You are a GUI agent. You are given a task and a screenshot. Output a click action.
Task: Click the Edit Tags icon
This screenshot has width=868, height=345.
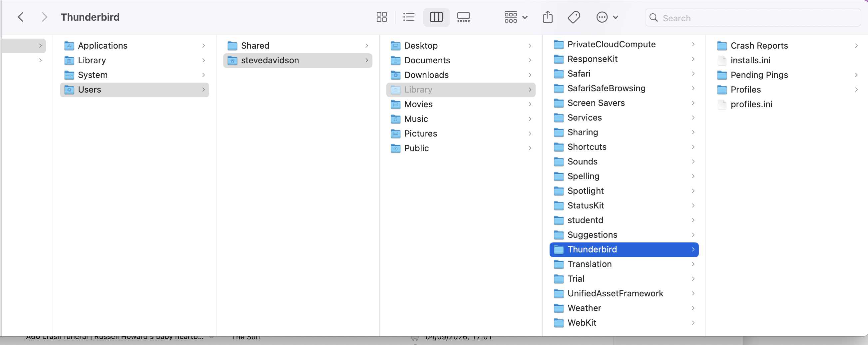pyautogui.click(x=574, y=17)
